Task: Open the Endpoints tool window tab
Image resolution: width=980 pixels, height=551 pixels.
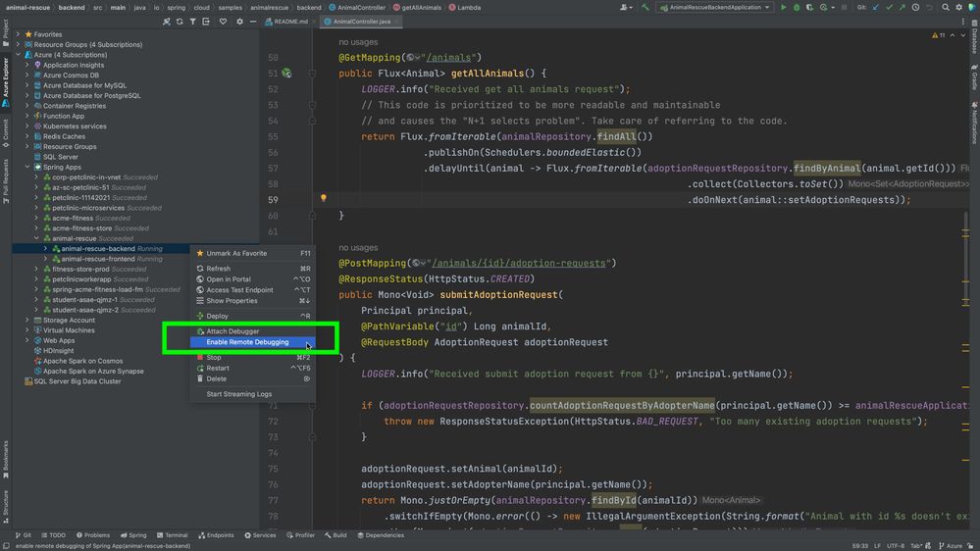Action: [x=216, y=535]
